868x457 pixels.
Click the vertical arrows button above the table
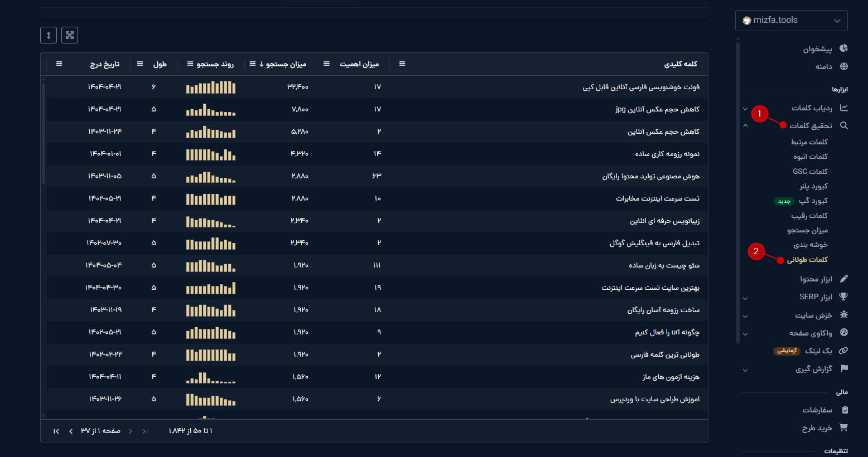(x=49, y=35)
